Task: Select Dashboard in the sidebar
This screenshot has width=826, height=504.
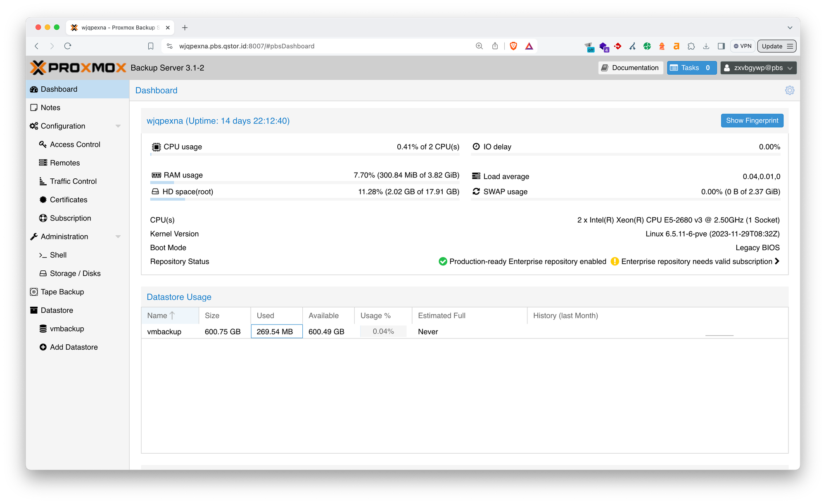Action: click(x=78, y=89)
